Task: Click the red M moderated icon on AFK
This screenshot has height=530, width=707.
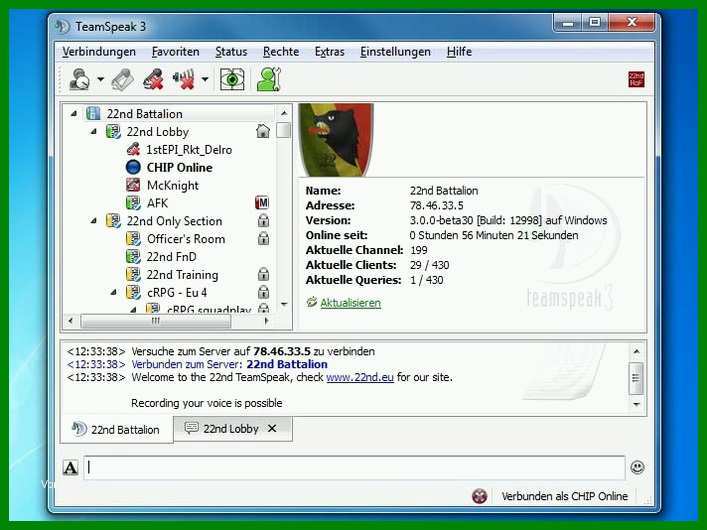Action: tap(262, 203)
